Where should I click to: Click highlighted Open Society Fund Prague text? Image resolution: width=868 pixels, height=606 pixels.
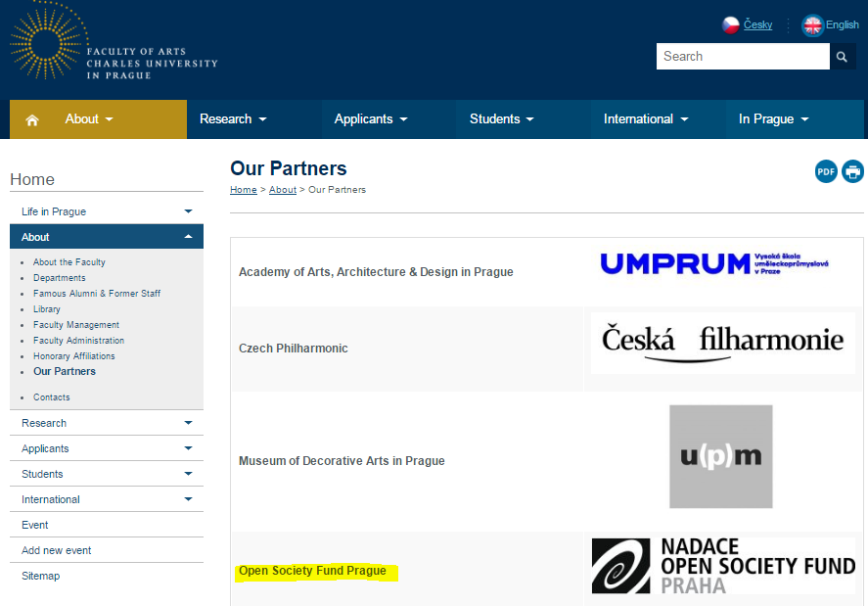pyautogui.click(x=313, y=571)
